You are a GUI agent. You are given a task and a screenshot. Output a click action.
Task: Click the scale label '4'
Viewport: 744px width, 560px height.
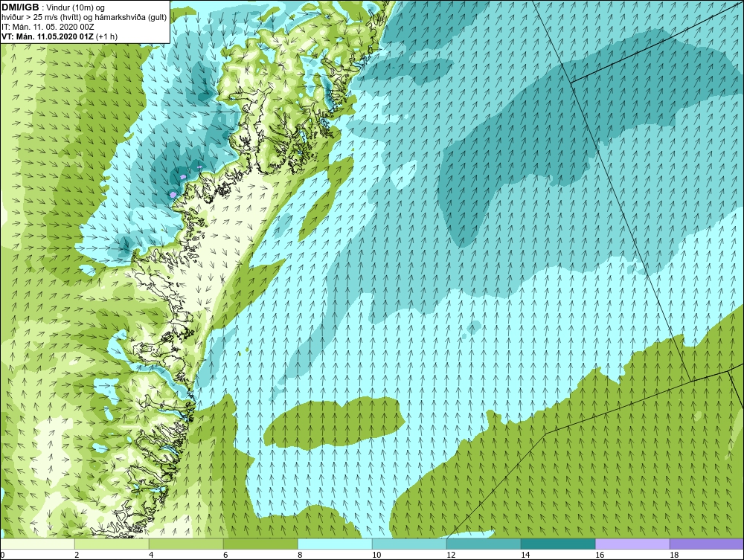(x=151, y=555)
